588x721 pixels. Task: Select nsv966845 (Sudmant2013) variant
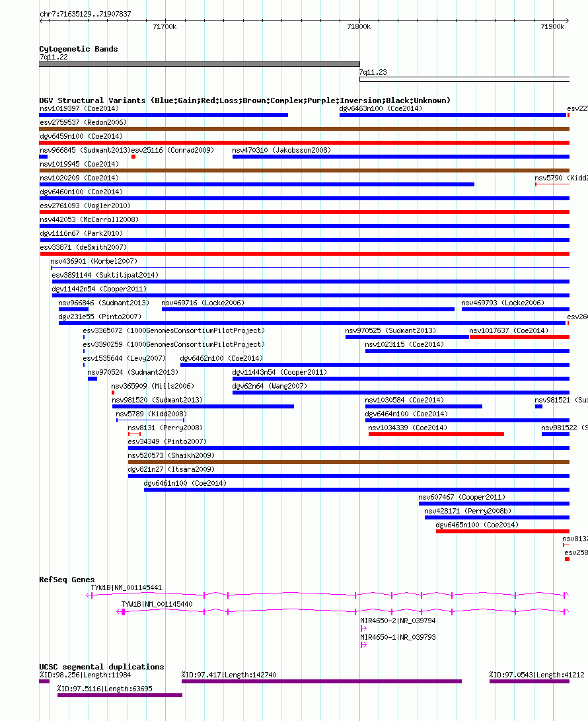coord(44,157)
